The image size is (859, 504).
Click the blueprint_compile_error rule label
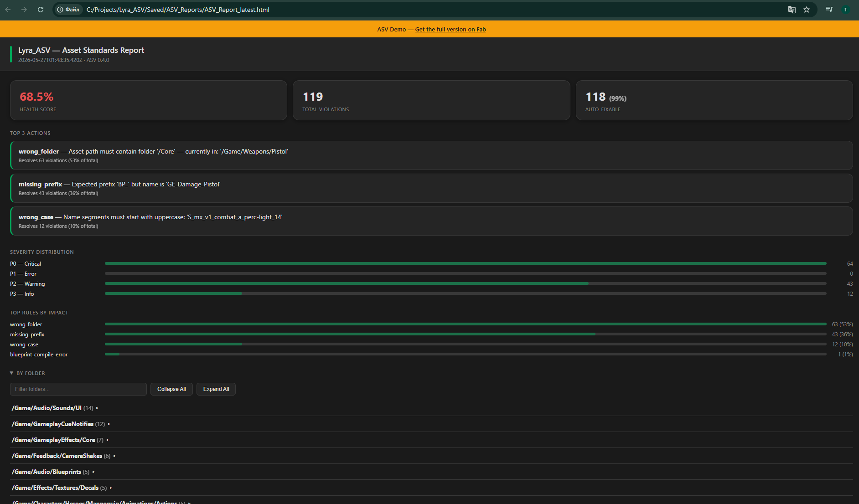pyautogui.click(x=39, y=355)
